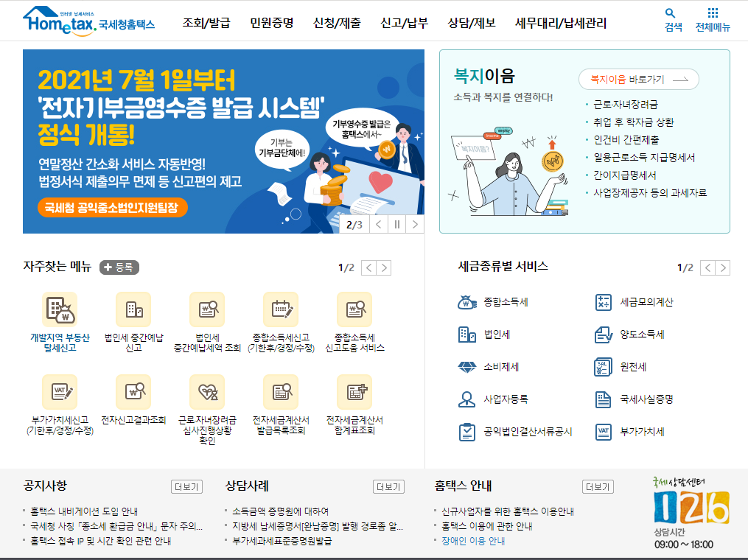
Task: Click the 전자기부금영수증 banner image
Action: click(223, 141)
